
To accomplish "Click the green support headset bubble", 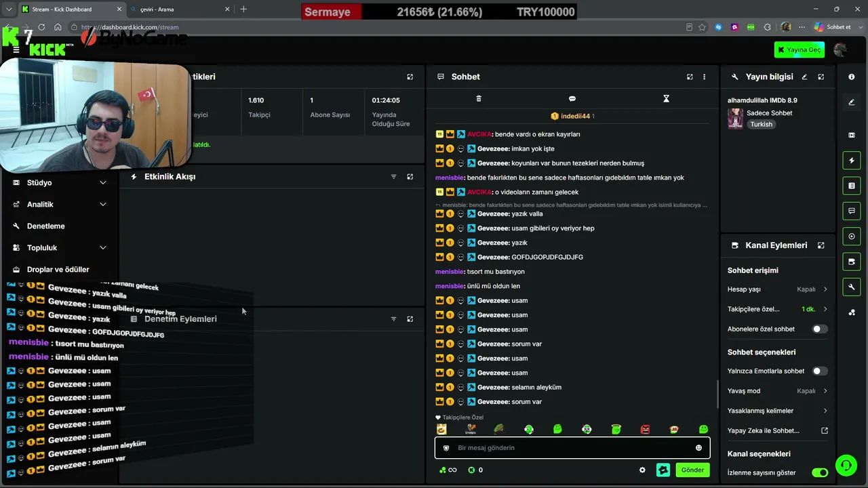I will [846, 466].
